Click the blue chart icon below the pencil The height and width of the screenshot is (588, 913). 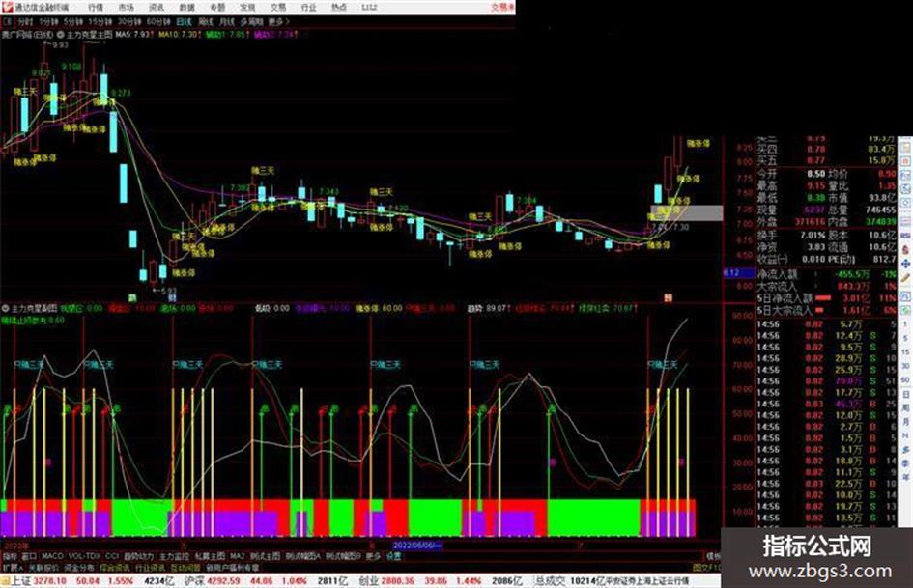pos(905,296)
